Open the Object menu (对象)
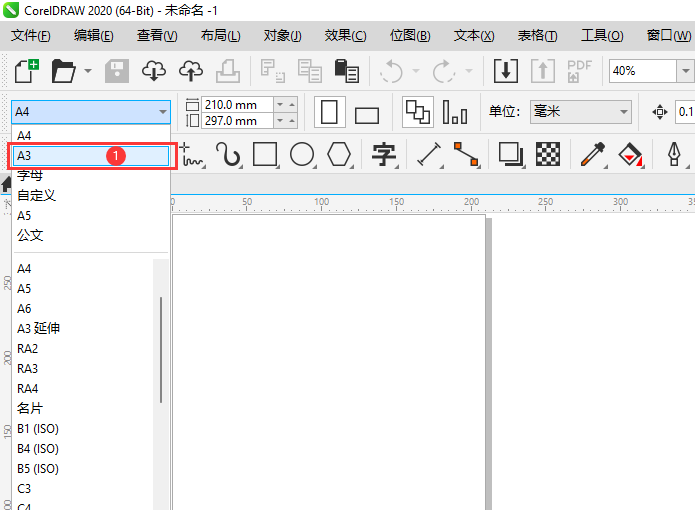This screenshot has height=510, width=695. tap(282, 35)
